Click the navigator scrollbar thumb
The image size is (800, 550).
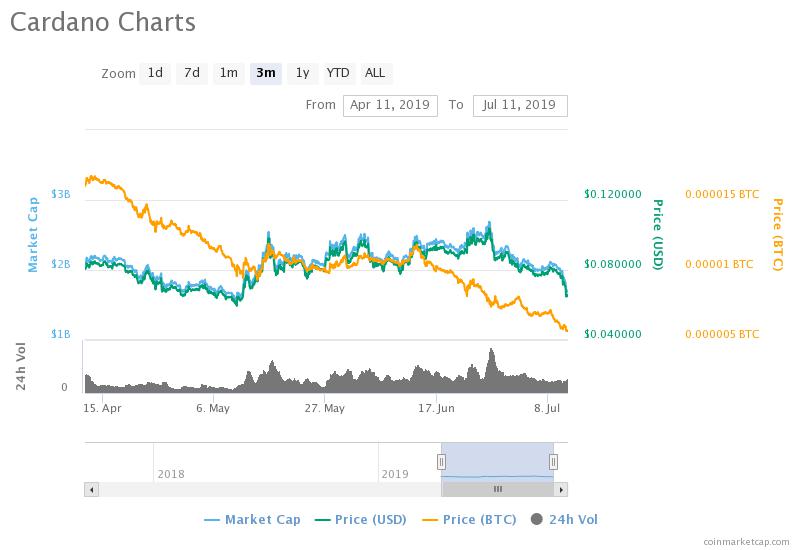(x=497, y=489)
